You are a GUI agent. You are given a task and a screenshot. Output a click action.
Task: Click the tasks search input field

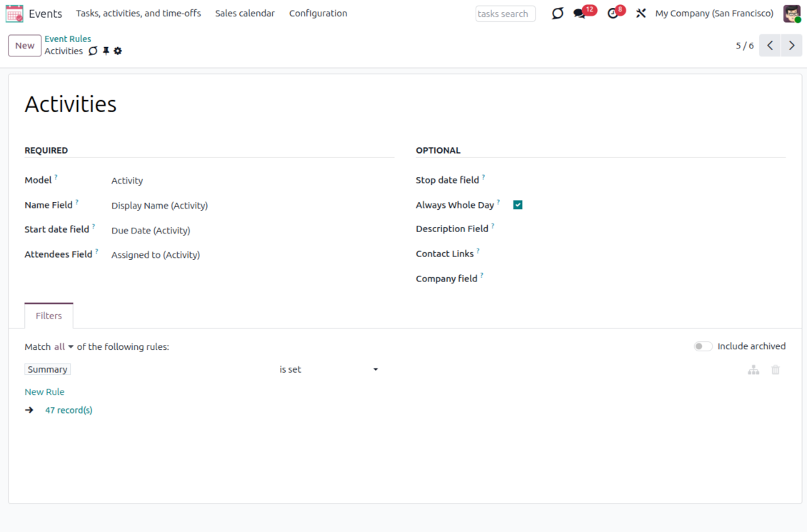coord(505,14)
